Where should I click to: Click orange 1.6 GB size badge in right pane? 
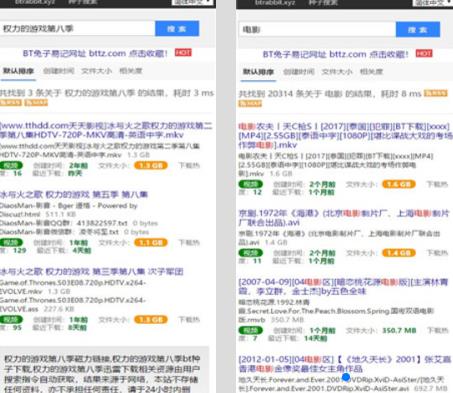[399, 184]
